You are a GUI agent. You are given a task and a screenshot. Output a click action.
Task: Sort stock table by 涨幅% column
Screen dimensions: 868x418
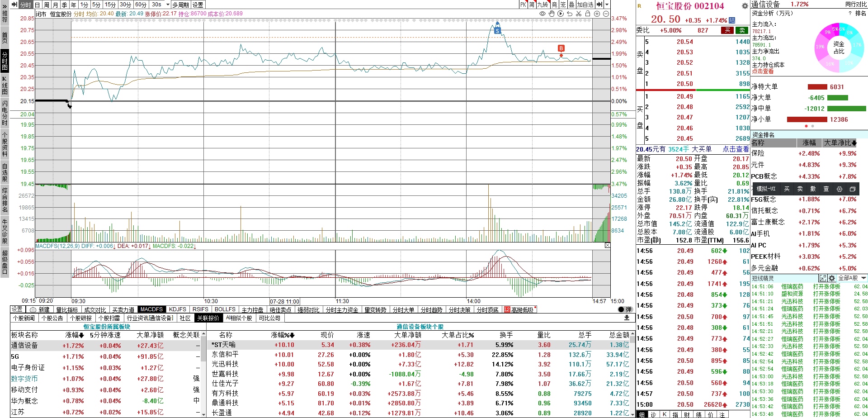click(x=283, y=335)
